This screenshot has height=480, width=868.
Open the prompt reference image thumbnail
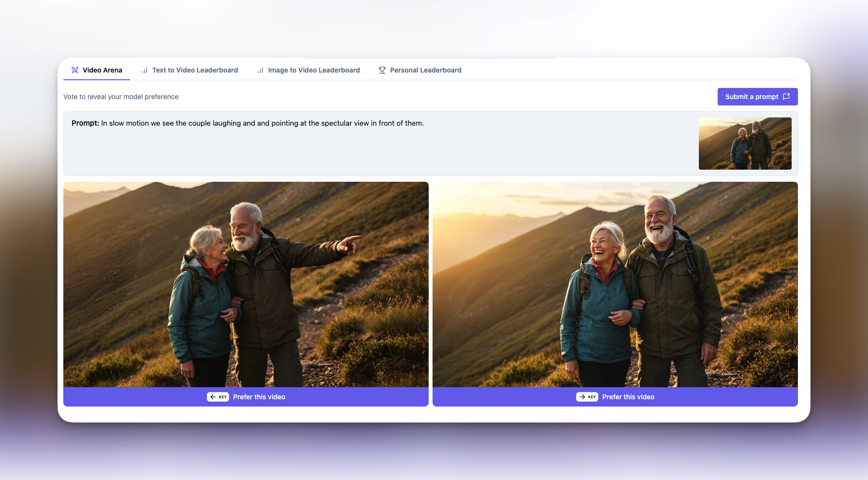click(x=745, y=144)
